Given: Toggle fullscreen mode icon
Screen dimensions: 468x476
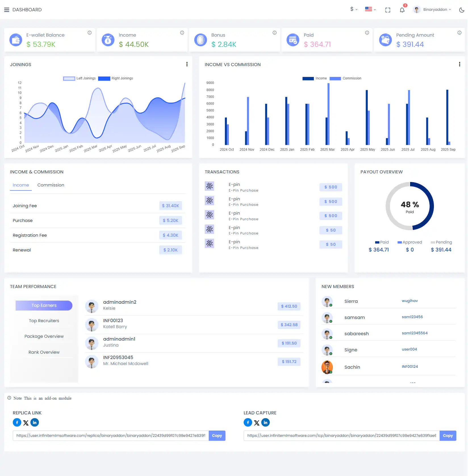Looking at the screenshot, I should pyautogui.click(x=388, y=10).
